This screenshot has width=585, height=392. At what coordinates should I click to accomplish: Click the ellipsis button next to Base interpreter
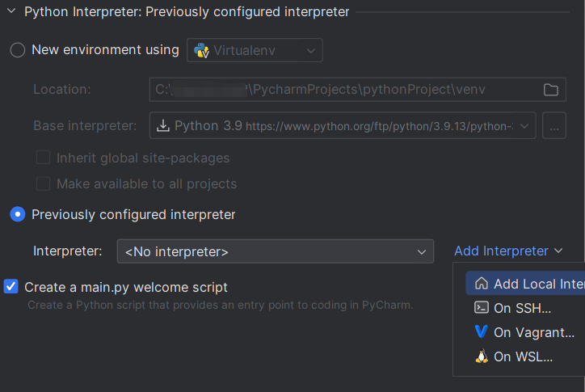pyautogui.click(x=554, y=125)
